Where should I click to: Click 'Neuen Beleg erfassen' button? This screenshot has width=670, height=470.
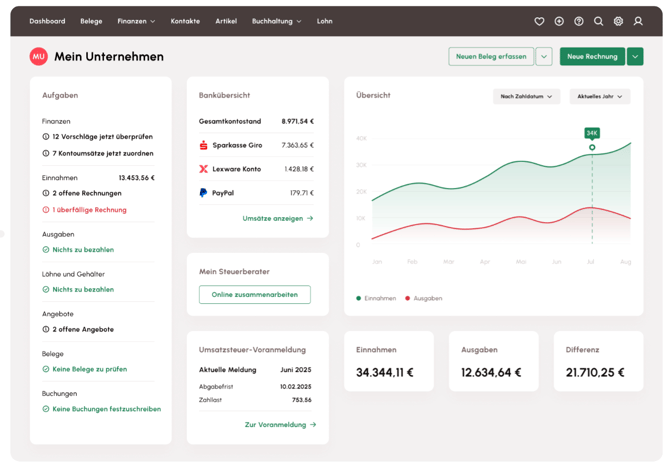[x=491, y=57]
